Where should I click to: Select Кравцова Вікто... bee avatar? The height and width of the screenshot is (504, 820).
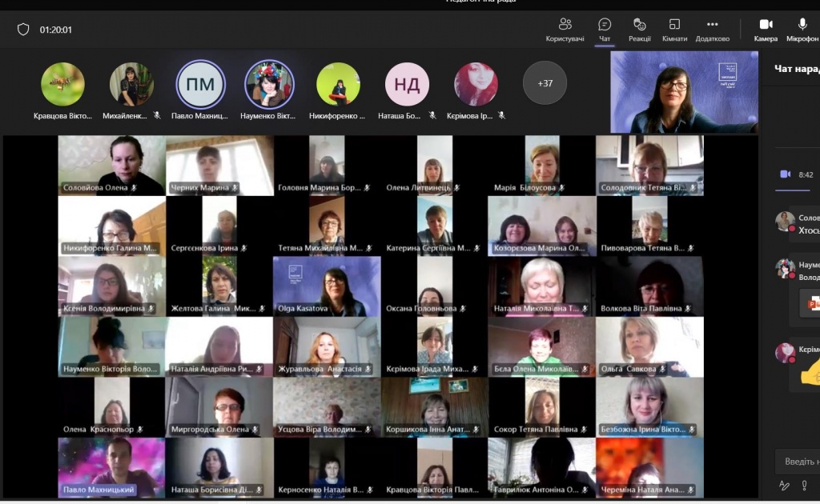[62, 83]
